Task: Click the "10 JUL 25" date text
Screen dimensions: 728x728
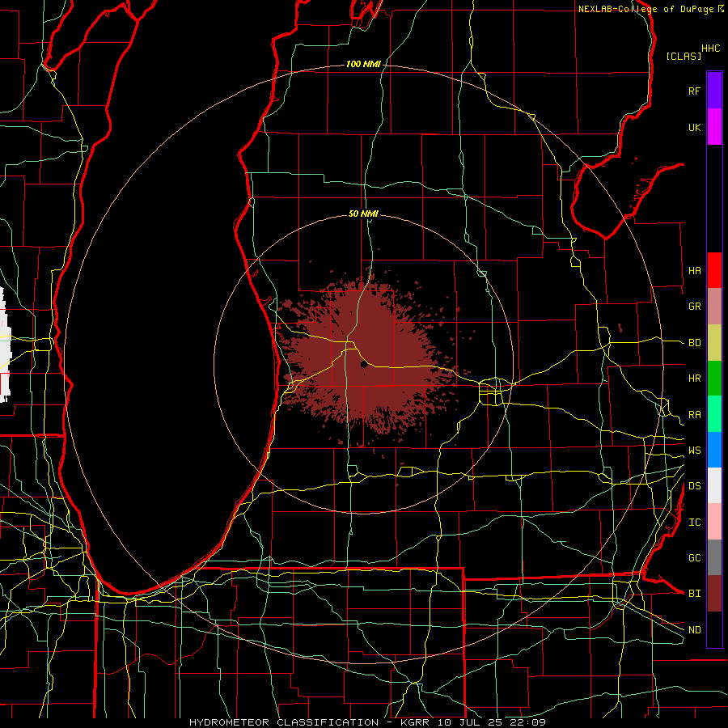Action: (x=468, y=722)
